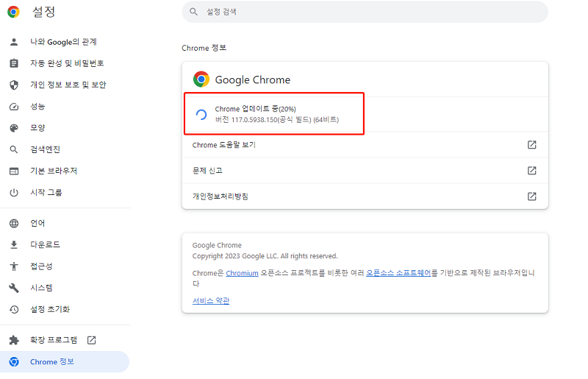The width and height of the screenshot is (588, 379).
Task: Open the Chromium hyperlink
Action: pyautogui.click(x=242, y=273)
